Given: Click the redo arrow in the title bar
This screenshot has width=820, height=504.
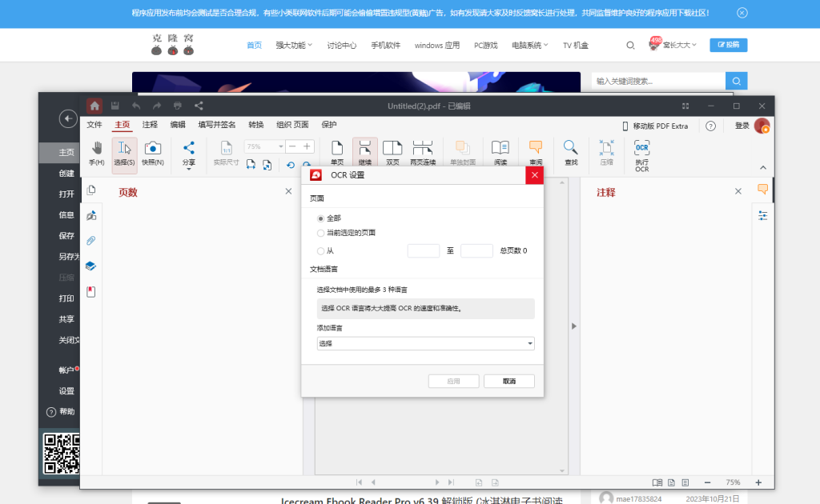Looking at the screenshot, I should coord(157,106).
